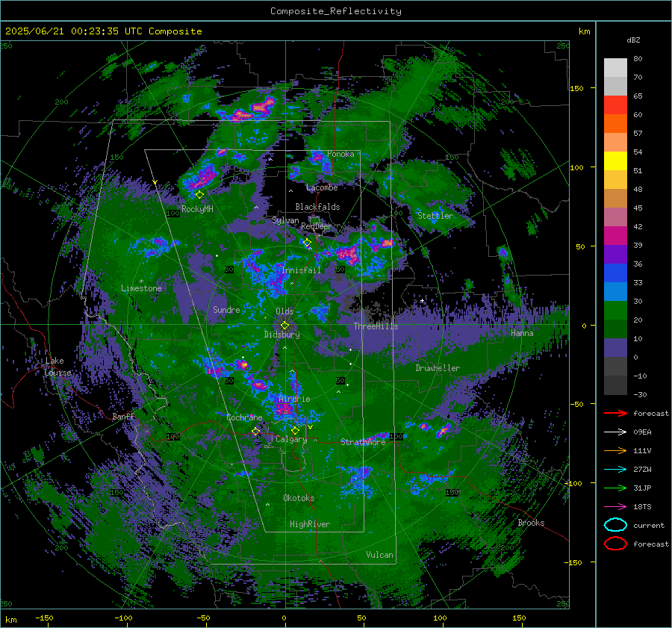Click the dBZ legend heading
This screenshot has height=628, width=672.
(633, 40)
